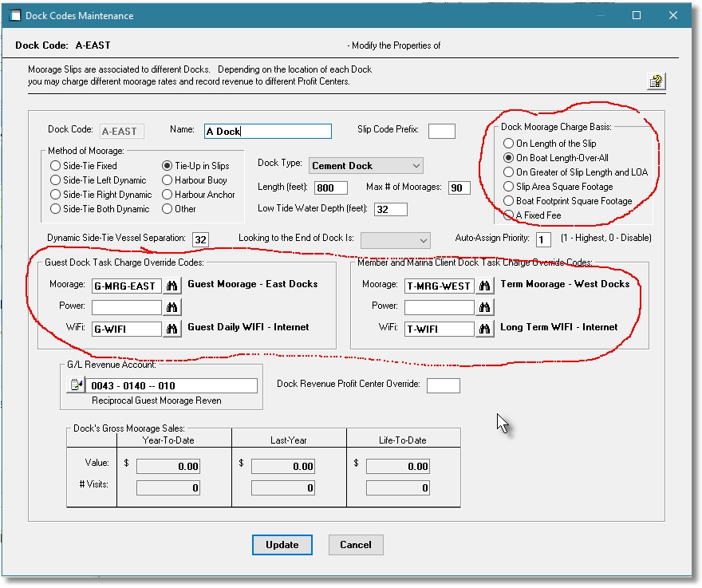Click inside the Name field showing A Dock
This screenshot has height=588, width=702.
point(266,131)
